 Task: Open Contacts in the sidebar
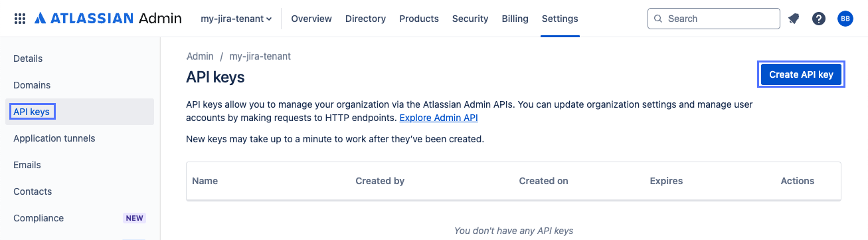coord(80,191)
